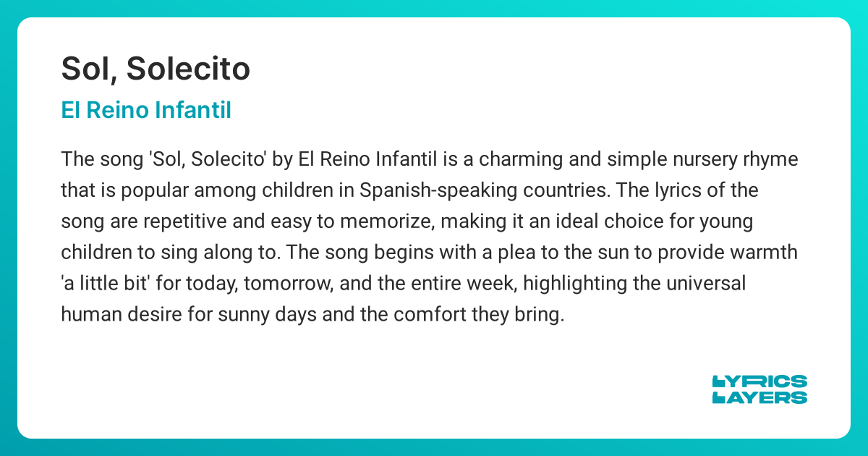Click the stylized L of LAYERS

pyautogui.click(x=718, y=397)
